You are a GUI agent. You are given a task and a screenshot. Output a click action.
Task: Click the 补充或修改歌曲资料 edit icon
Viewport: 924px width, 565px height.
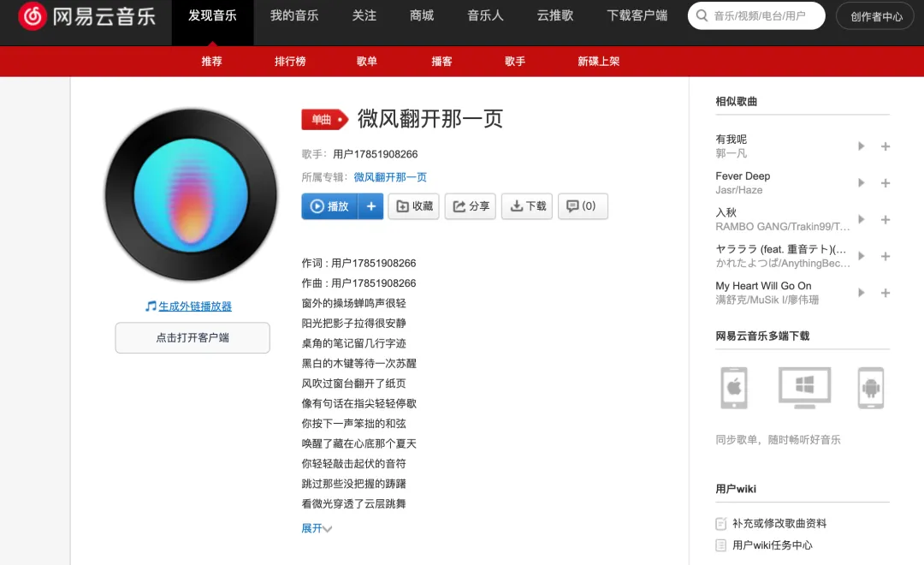pyautogui.click(x=720, y=523)
